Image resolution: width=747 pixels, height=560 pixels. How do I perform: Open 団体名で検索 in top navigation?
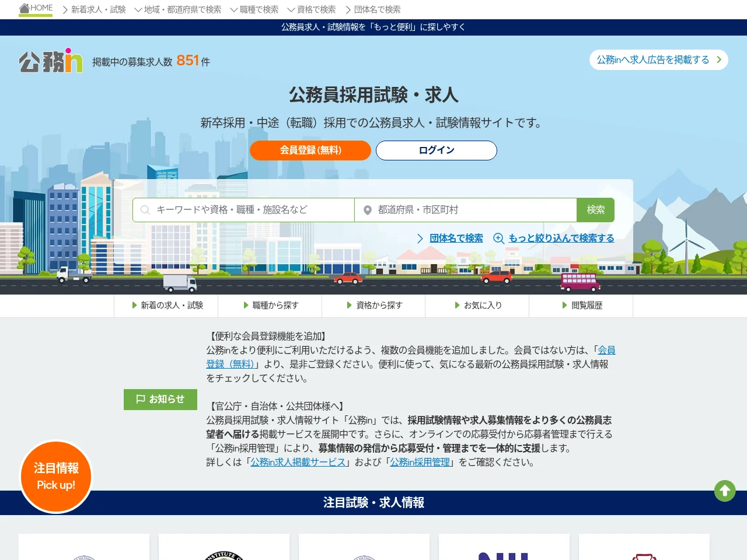[x=372, y=9]
